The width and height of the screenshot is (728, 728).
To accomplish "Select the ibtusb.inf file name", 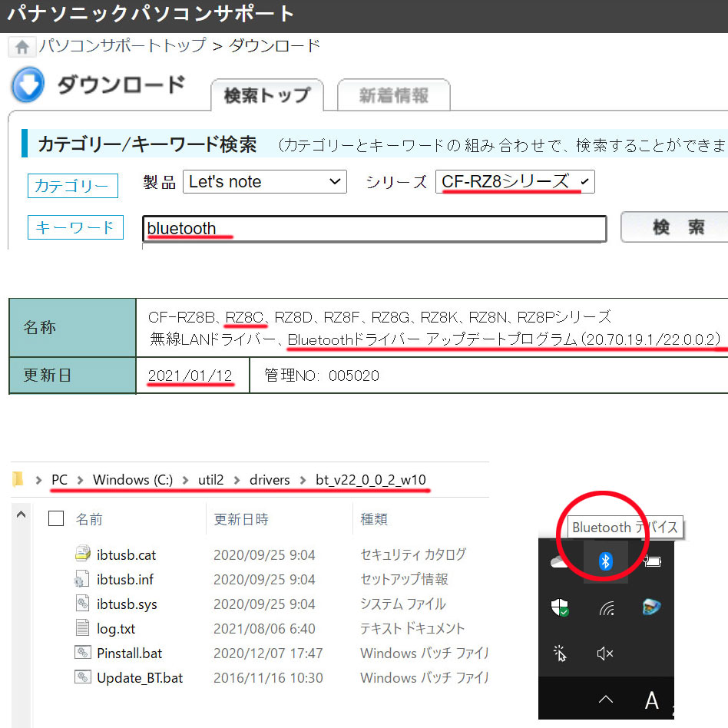I will tap(125, 580).
